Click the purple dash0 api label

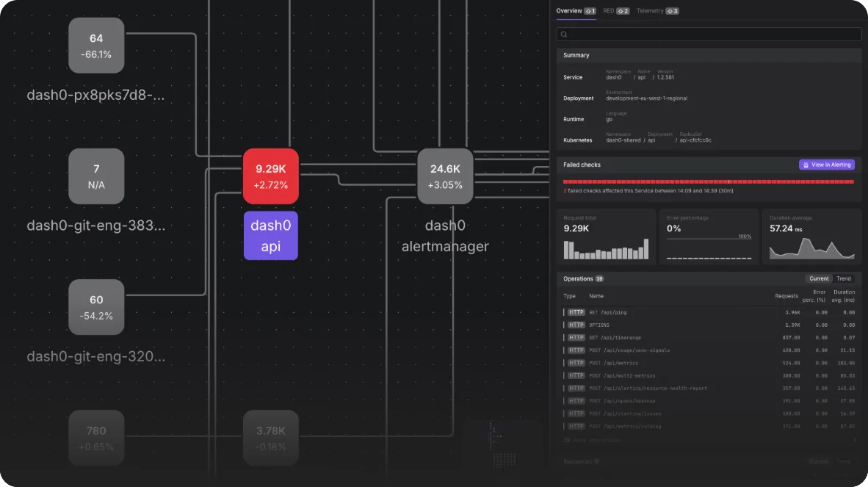tap(271, 236)
